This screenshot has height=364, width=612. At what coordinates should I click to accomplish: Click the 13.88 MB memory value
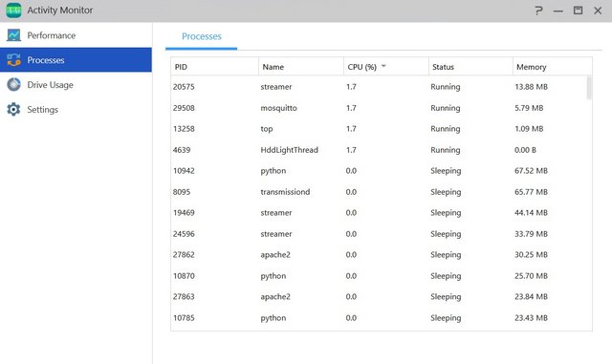pyautogui.click(x=531, y=87)
